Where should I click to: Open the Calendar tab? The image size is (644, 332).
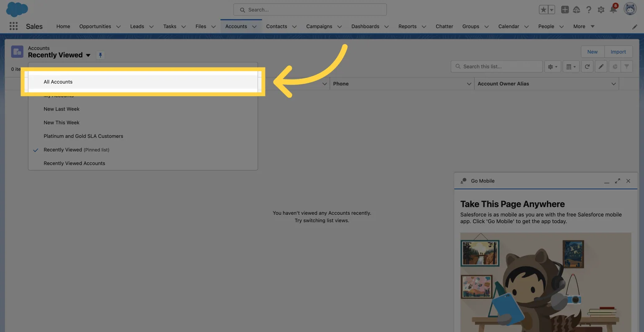(x=509, y=26)
